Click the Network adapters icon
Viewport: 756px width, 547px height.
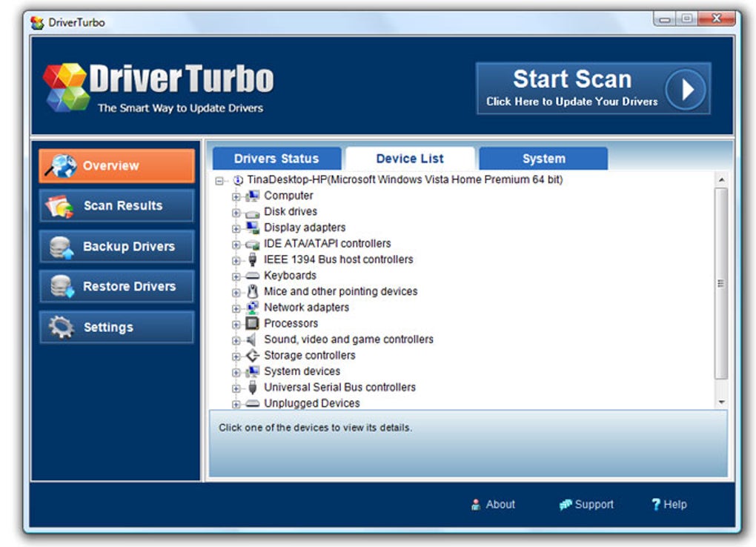pyautogui.click(x=252, y=308)
